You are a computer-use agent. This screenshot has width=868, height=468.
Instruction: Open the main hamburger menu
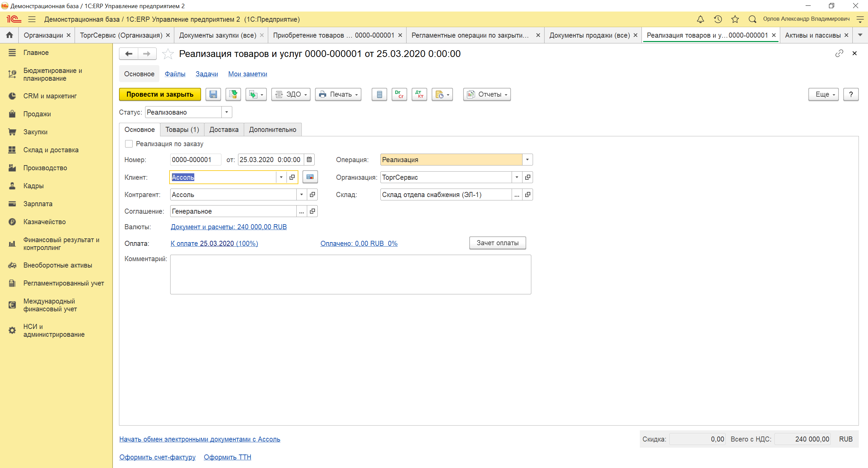(32, 19)
